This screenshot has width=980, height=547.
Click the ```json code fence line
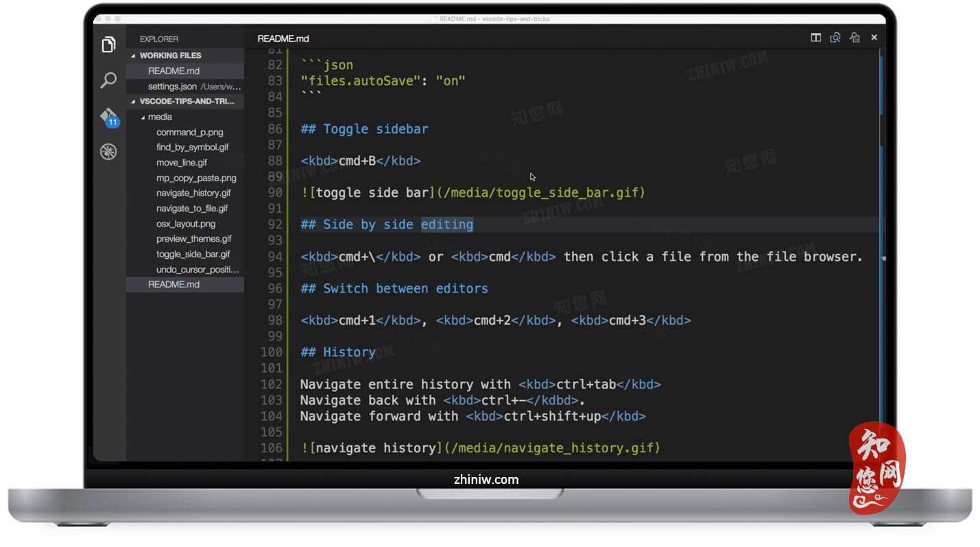coord(326,65)
